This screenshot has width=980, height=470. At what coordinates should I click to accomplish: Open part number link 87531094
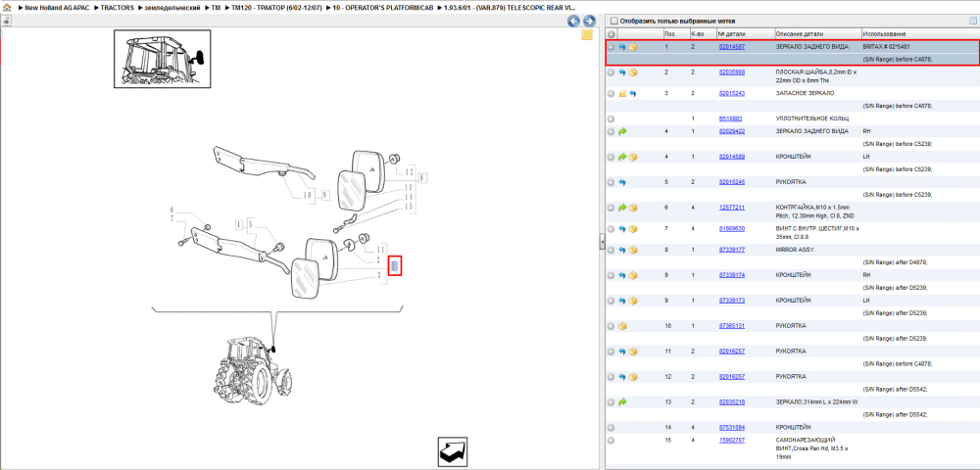tap(731, 428)
